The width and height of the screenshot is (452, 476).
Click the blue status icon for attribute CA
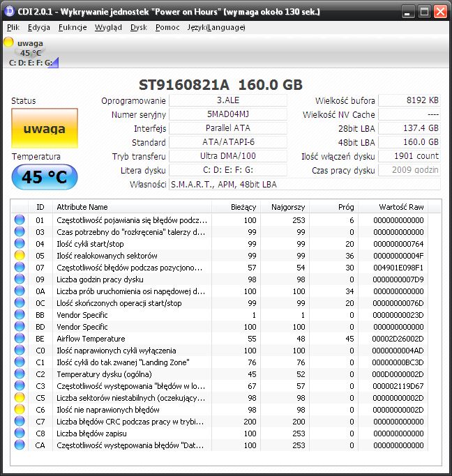point(20,445)
